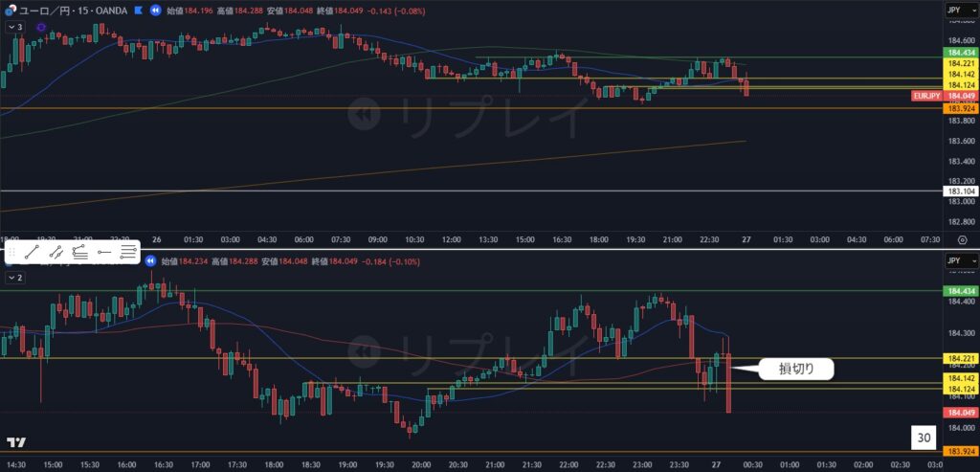Select the regression trend channel tool
Image resolution: width=980 pixels, height=472 pixels.
tap(79, 253)
